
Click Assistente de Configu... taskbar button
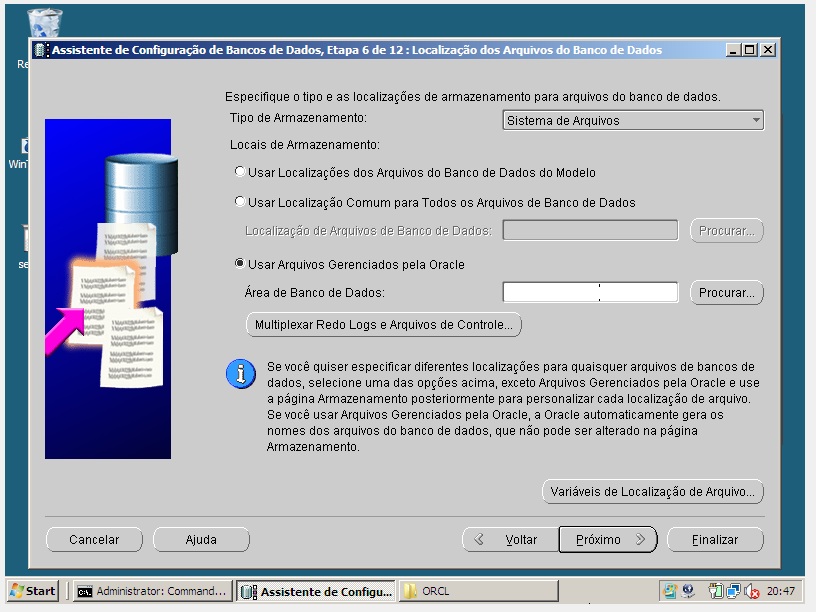tap(316, 591)
